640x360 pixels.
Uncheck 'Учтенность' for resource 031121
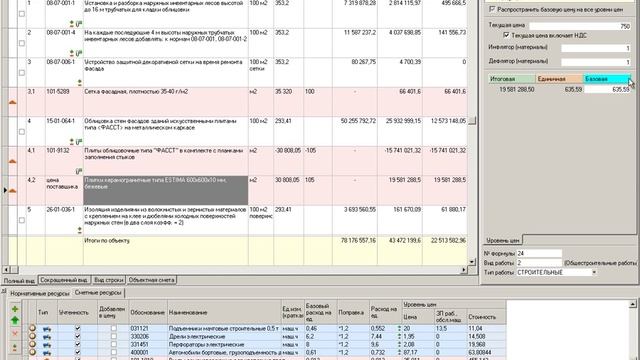78,328
